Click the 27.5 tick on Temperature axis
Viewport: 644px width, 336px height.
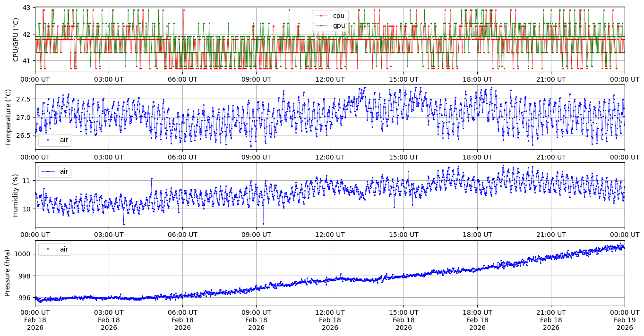point(24,99)
